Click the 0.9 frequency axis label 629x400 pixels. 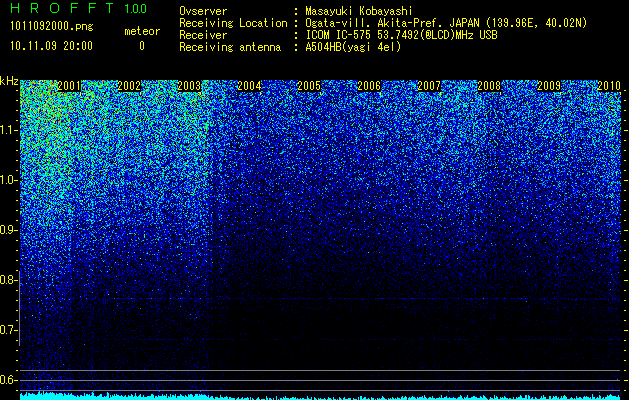8,230
